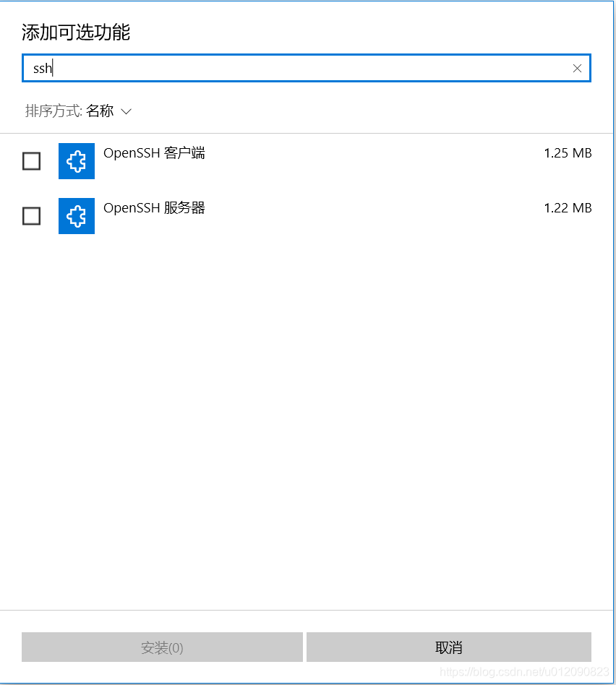Click the 添加可选功能 dialog title
Viewport: 616px width, 685px height.
click(76, 33)
